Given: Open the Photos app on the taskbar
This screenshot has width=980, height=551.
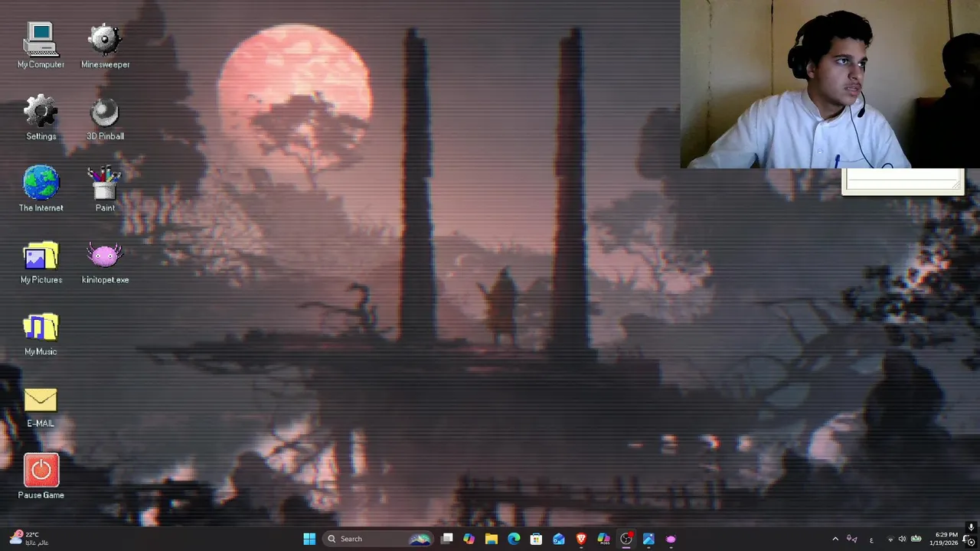Looking at the screenshot, I should point(648,539).
